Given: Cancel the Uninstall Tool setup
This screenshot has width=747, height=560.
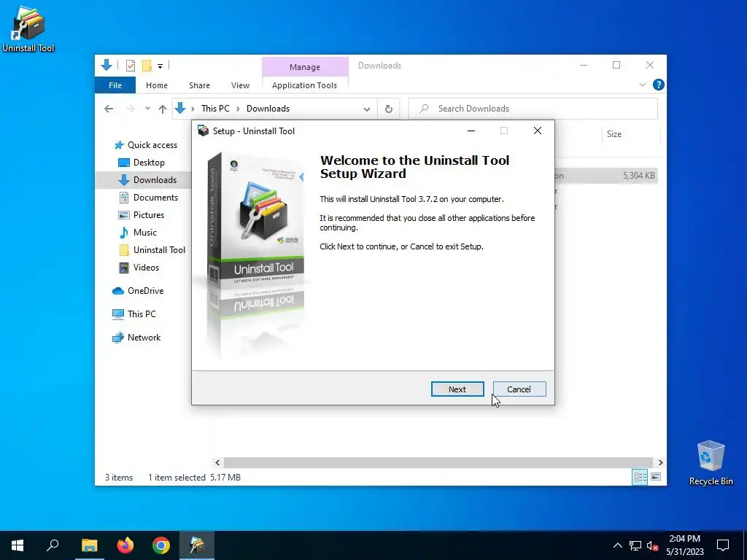Looking at the screenshot, I should click(519, 389).
